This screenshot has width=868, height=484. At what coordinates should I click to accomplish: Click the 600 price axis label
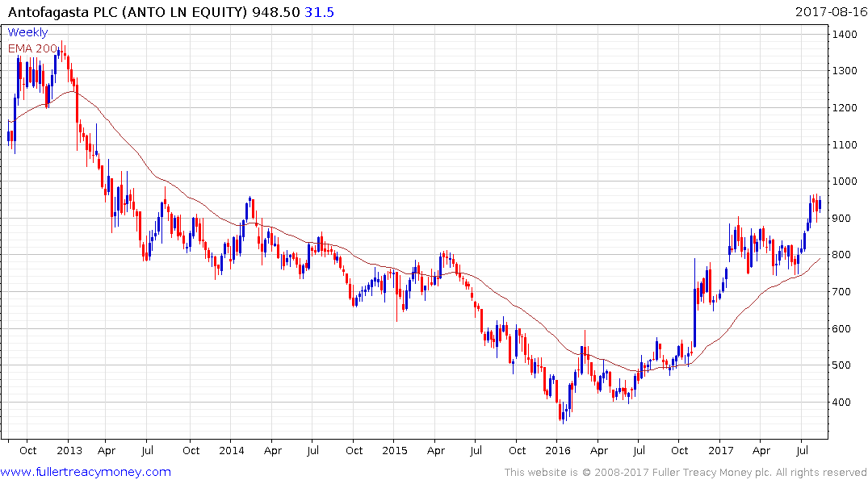click(841, 328)
